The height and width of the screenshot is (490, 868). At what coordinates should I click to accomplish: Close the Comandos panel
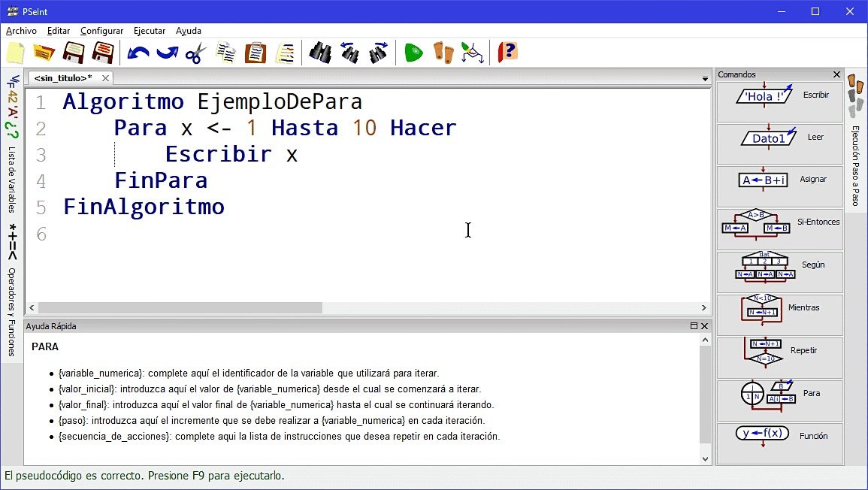[836, 74]
